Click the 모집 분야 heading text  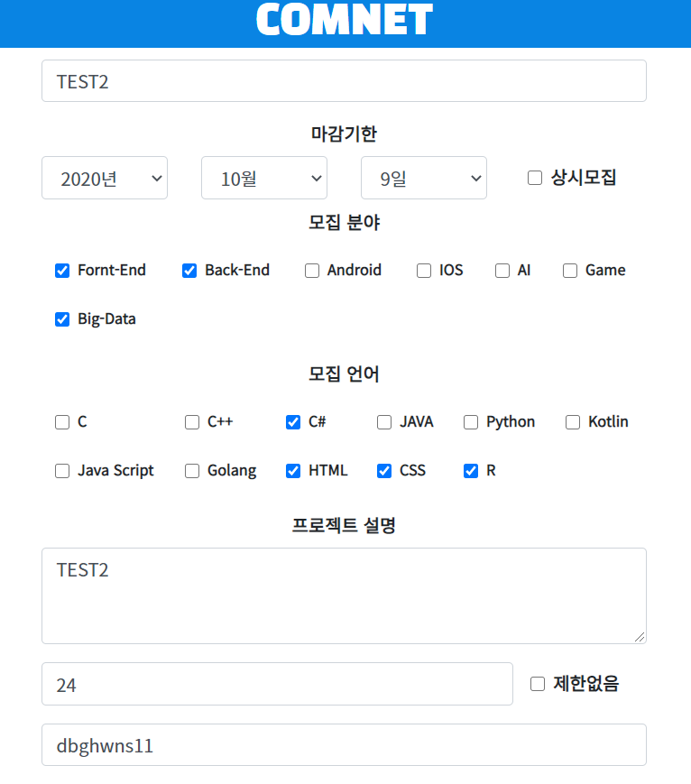[344, 223]
